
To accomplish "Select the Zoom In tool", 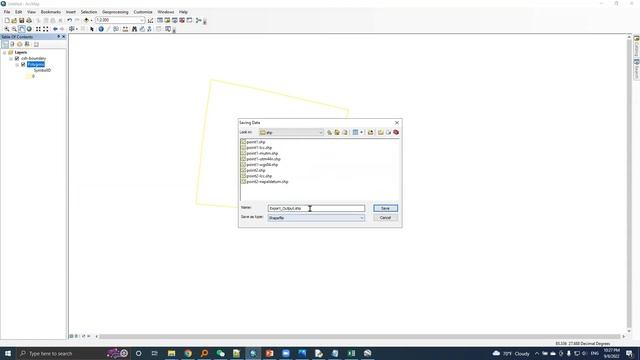I will click(7, 29).
